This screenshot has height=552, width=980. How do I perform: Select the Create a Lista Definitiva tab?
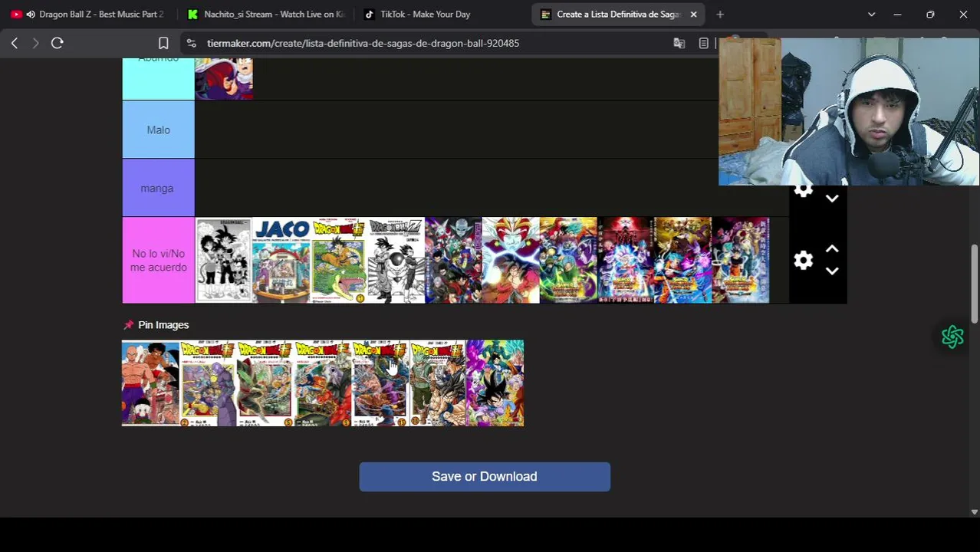[x=618, y=15]
